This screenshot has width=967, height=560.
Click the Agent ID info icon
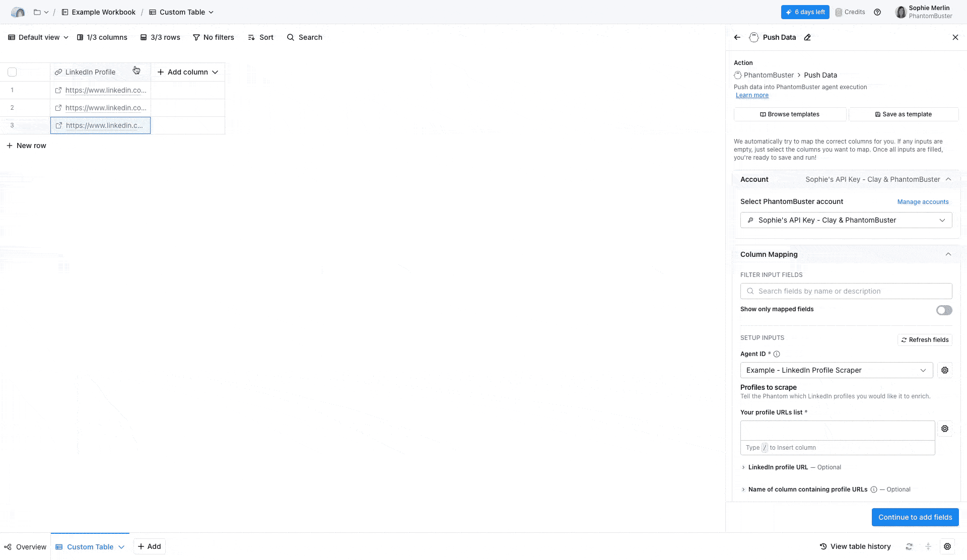(777, 354)
